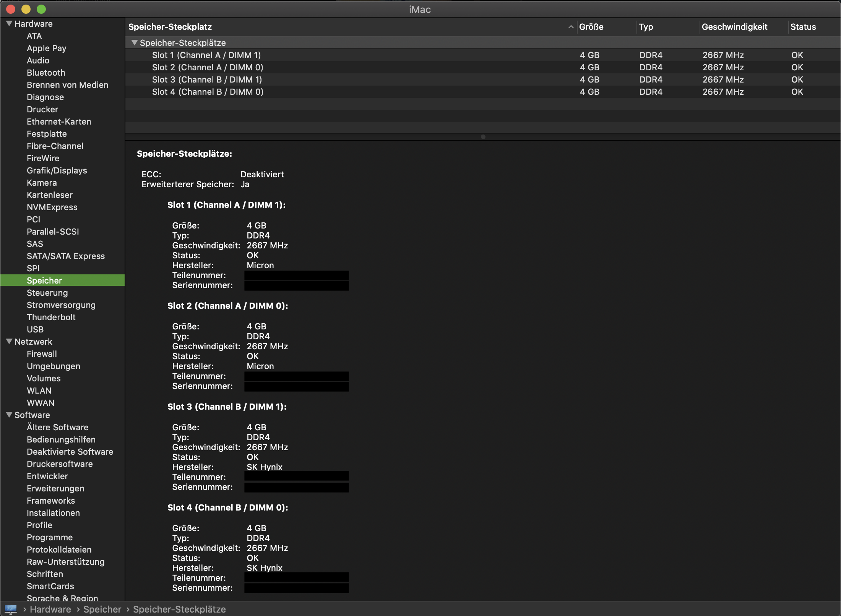Click the sort arrow in the Speicher-Steckplatz header
841x616 pixels.
571,27
